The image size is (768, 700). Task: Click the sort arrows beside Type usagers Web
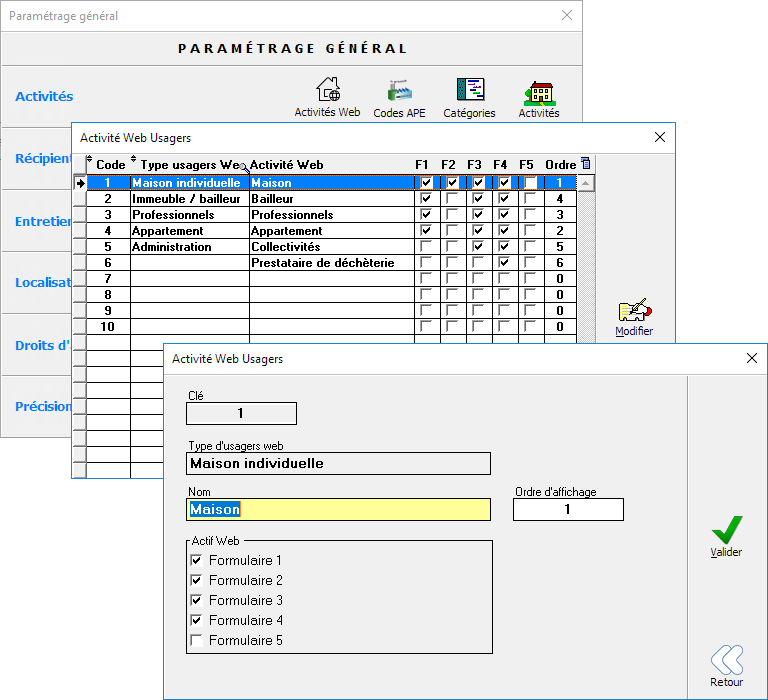pyautogui.click(x=133, y=159)
